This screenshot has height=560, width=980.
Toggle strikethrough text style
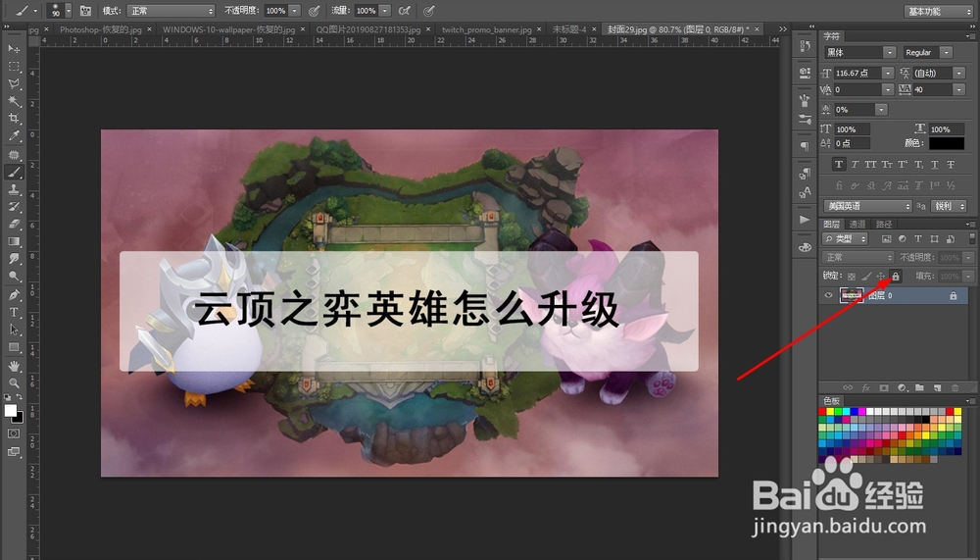coord(951,165)
